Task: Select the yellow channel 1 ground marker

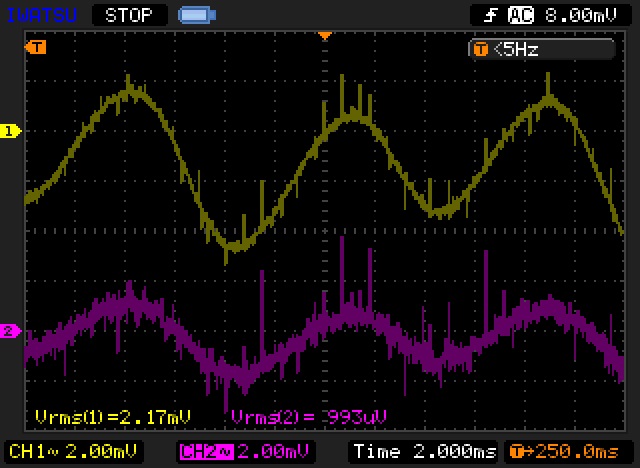Action: [x=11, y=131]
